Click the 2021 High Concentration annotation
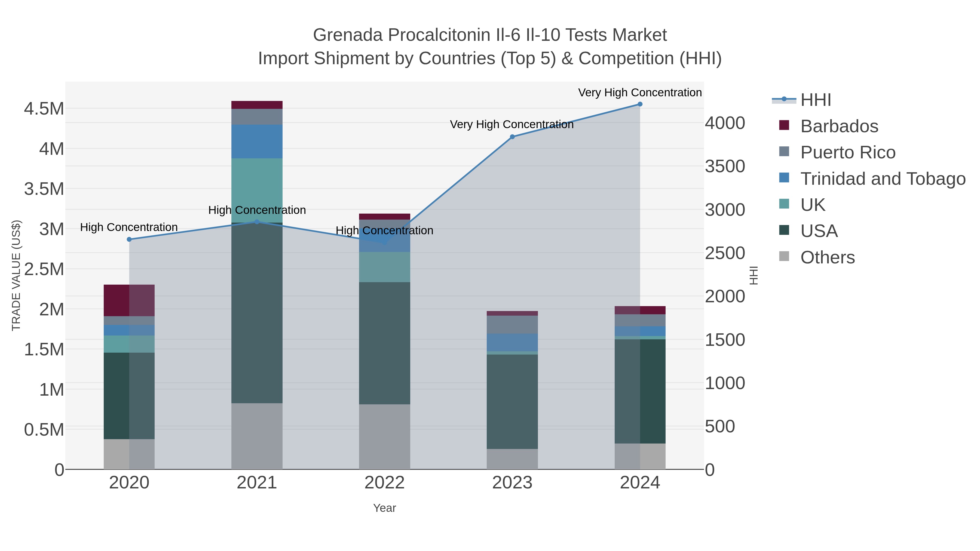 pos(257,210)
